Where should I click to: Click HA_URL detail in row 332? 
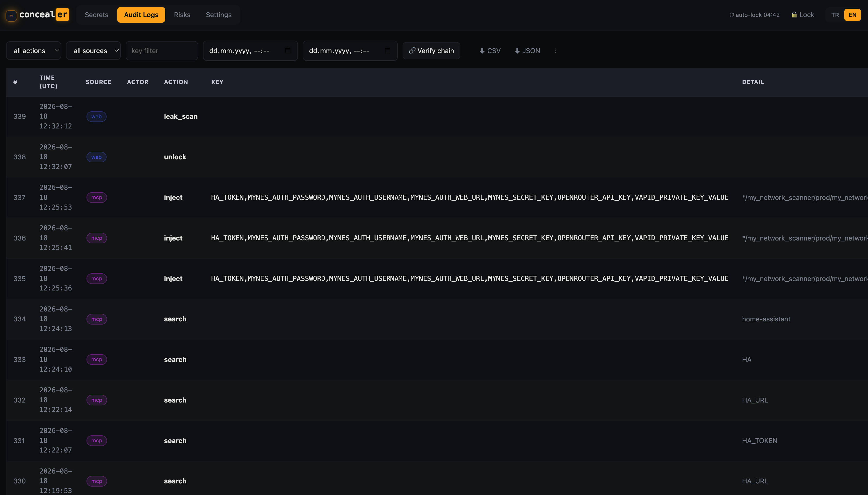coord(755,400)
